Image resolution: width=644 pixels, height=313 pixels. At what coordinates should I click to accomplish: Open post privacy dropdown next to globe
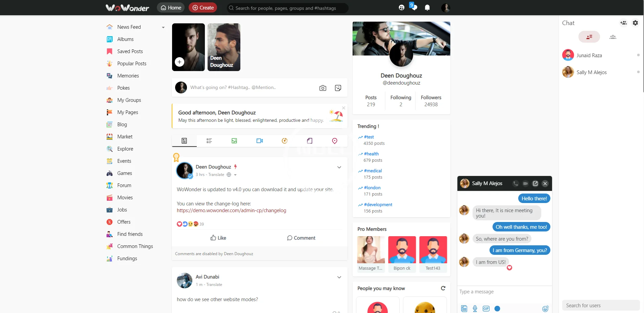[x=235, y=175]
